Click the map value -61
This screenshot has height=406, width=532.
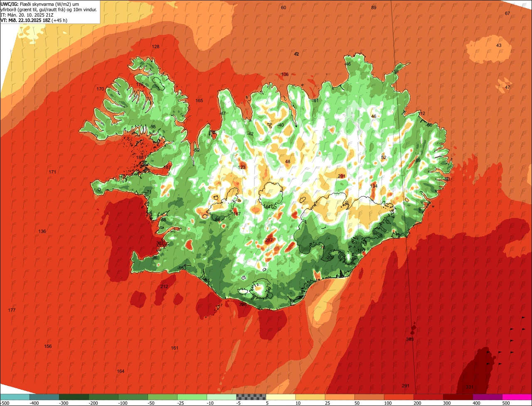click(315, 100)
